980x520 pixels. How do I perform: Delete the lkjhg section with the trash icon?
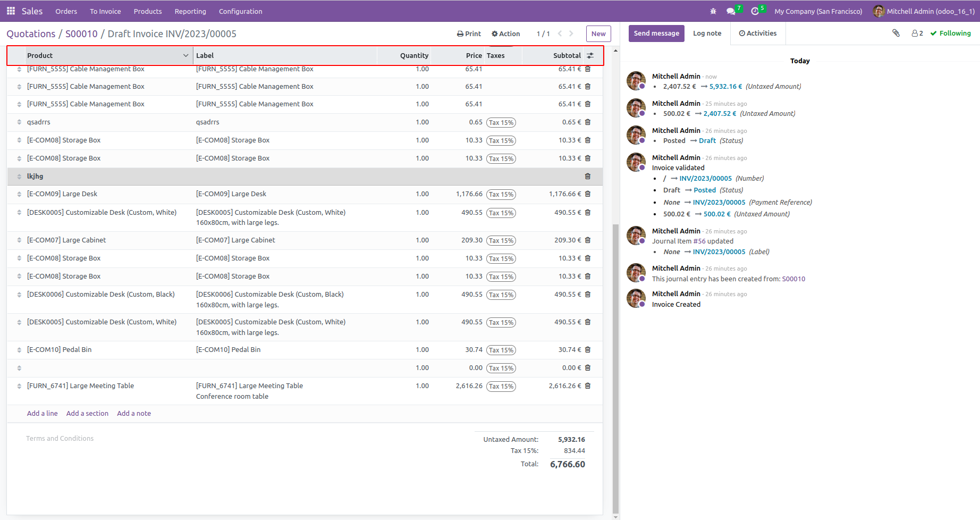(588, 177)
